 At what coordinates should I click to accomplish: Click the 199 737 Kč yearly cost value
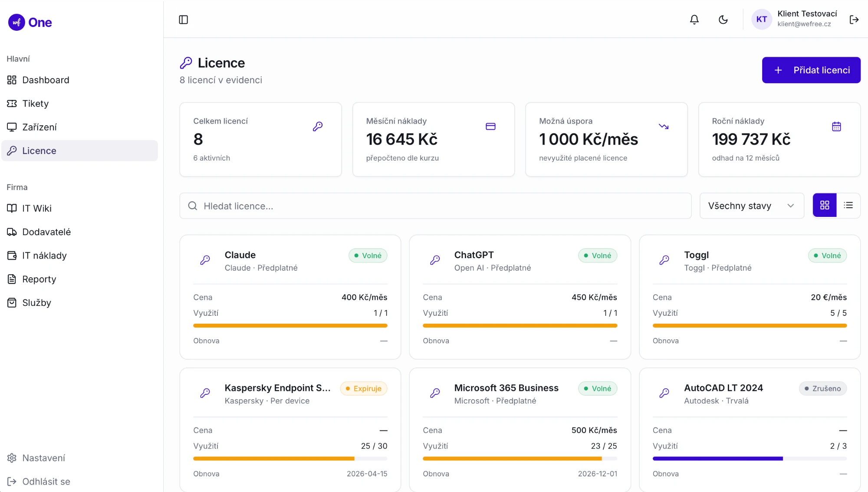(751, 139)
